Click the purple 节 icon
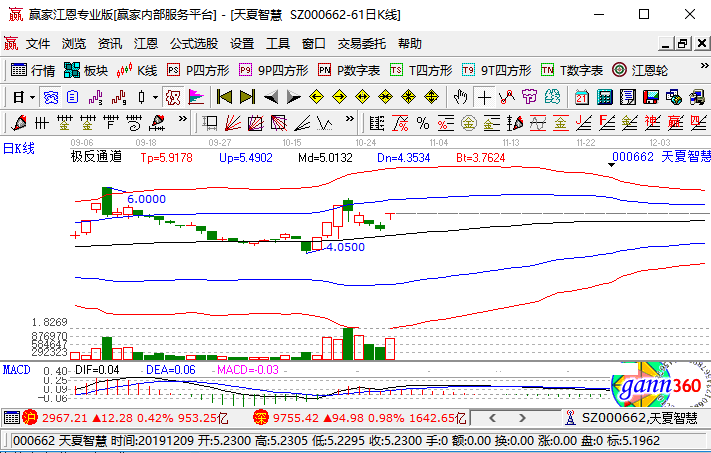 coord(529,97)
